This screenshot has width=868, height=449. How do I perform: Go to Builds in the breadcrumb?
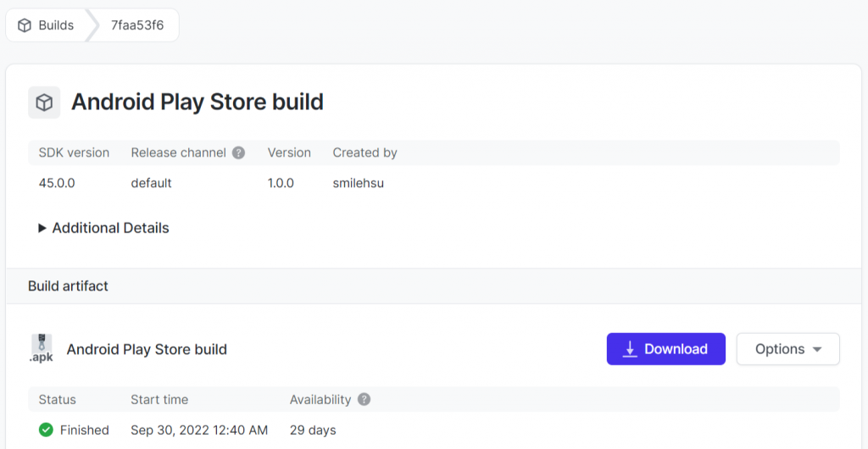55,25
